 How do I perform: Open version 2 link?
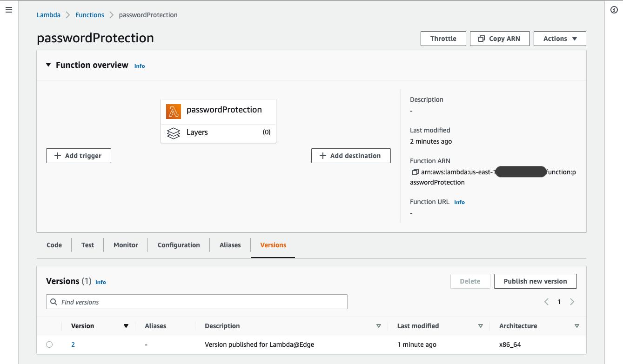click(x=73, y=344)
